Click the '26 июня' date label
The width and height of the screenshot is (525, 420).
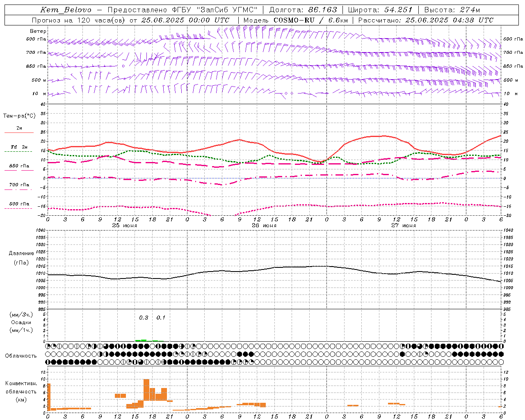point(264,225)
